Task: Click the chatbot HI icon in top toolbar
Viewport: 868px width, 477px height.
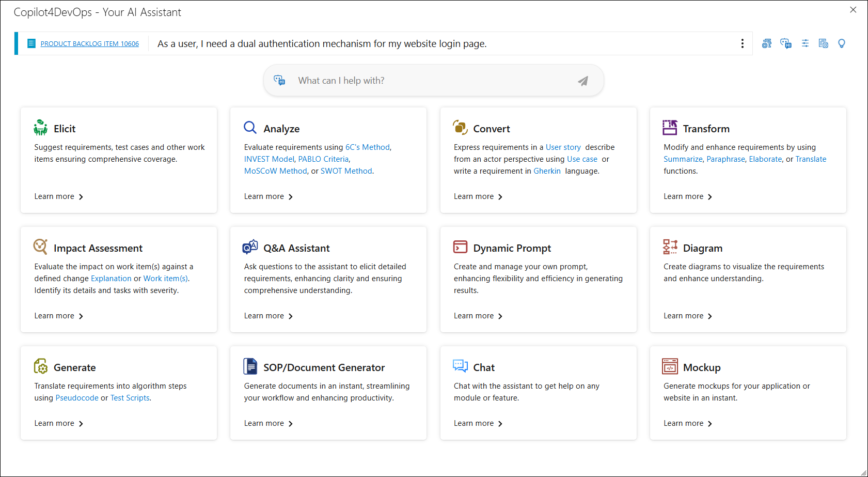Action: tap(786, 43)
